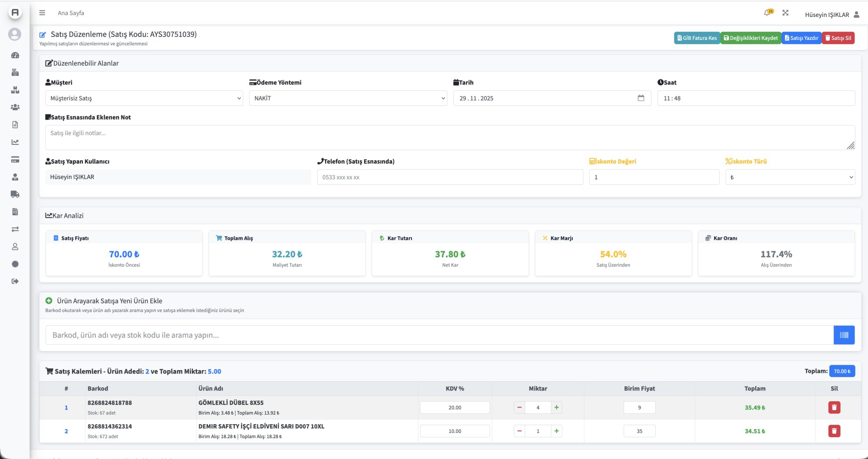Expand the Ödeme Yöntemi dropdown
Viewport: 868px width, 459px height.
(x=348, y=98)
